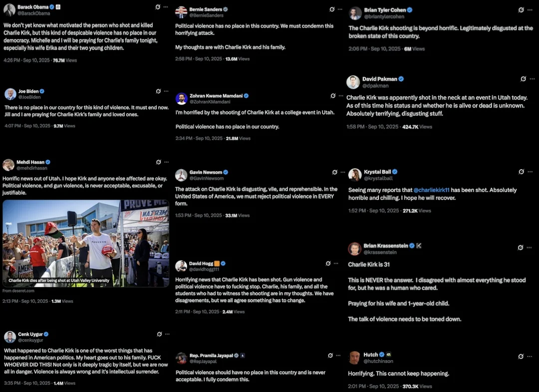Image resolution: width=539 pixels, height=392 pixels.
Task: Open the deseret.com article image of Charlie Kirk
Action: pos(86,243)
